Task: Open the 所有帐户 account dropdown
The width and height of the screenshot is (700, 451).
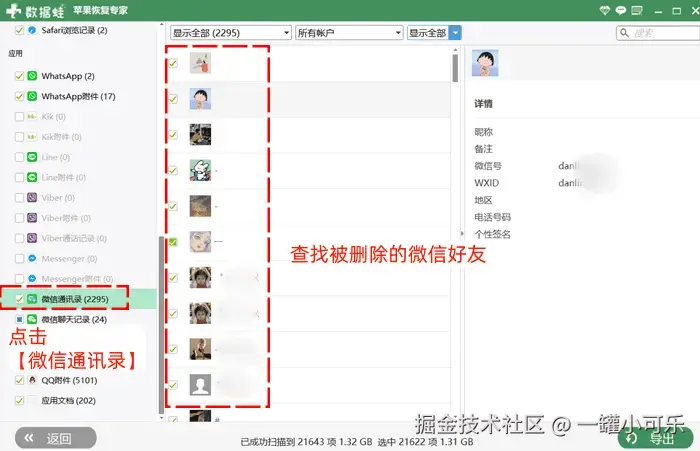Action: click(349, 33)
